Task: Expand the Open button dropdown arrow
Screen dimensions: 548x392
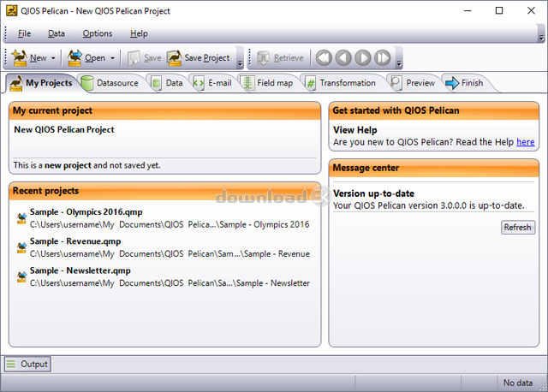Action: click(x=112, y=58)
